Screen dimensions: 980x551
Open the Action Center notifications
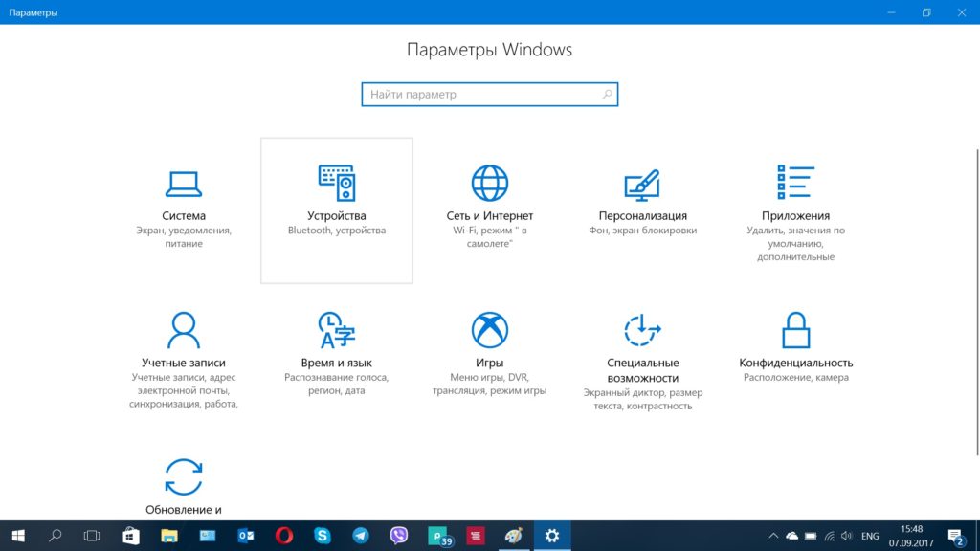(x=955, y=536)
